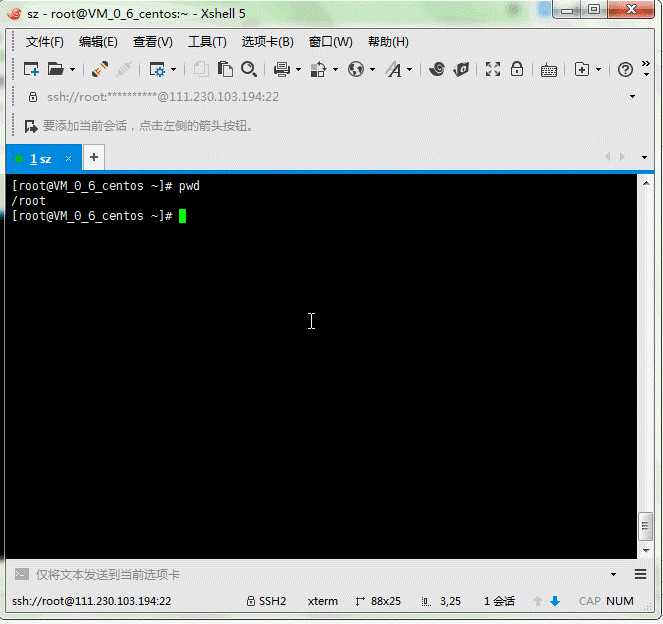Click the terminal scrollbar thumb

pos(645,526)
